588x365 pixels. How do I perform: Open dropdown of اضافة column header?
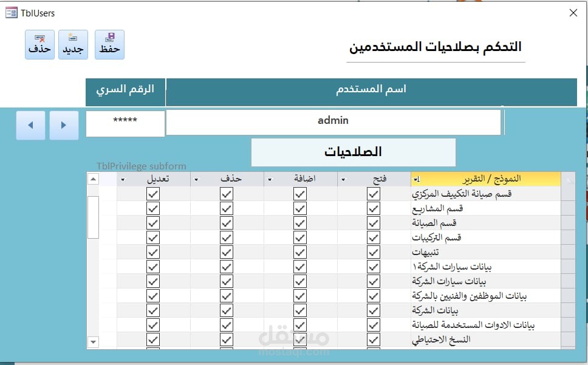[270, 180]
